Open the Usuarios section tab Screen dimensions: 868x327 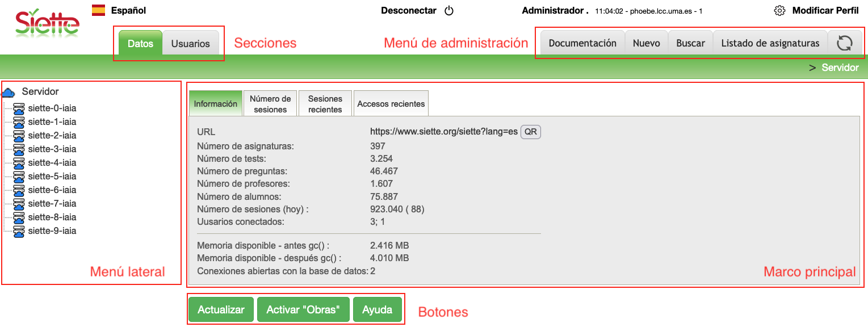click(x=190, y=44)
